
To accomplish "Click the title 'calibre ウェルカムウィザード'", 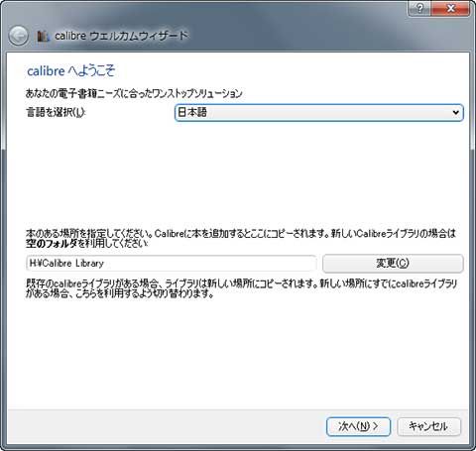I will coord(121,36).
